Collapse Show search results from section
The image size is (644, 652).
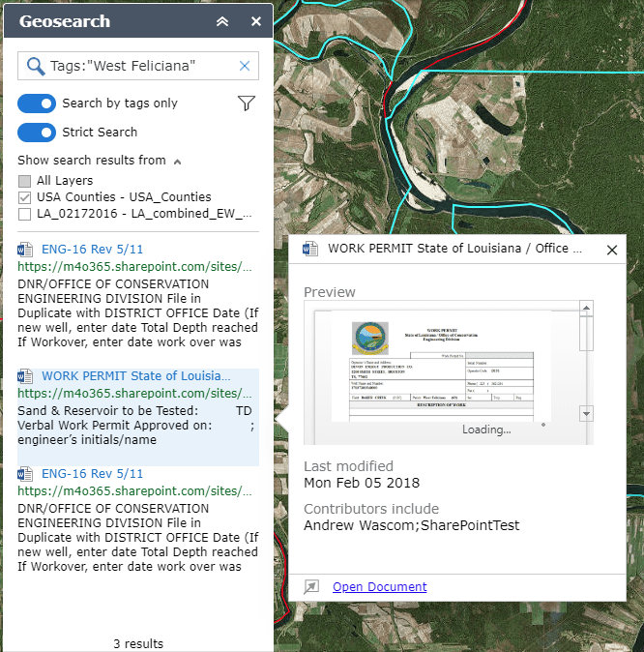tap(178, 162)
